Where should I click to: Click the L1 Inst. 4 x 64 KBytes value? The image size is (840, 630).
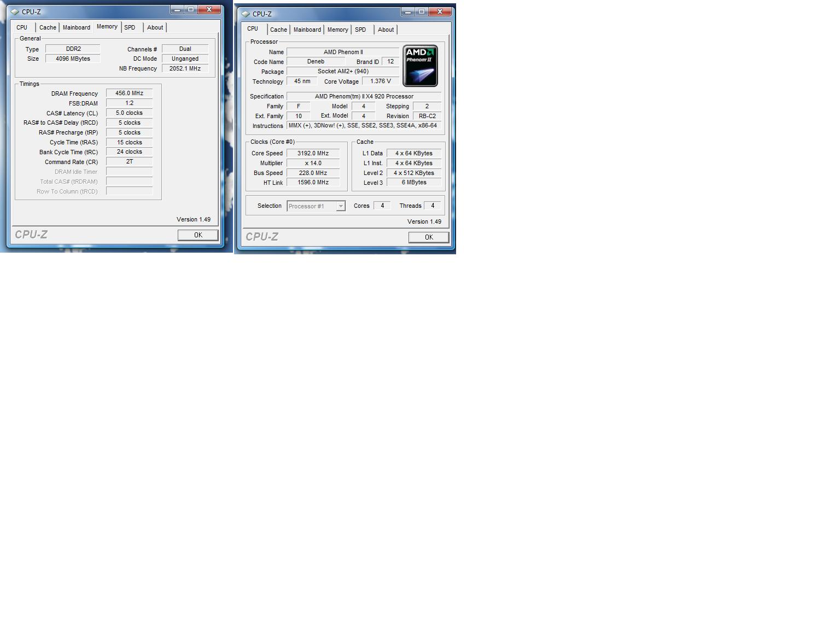tap(414, 163)
